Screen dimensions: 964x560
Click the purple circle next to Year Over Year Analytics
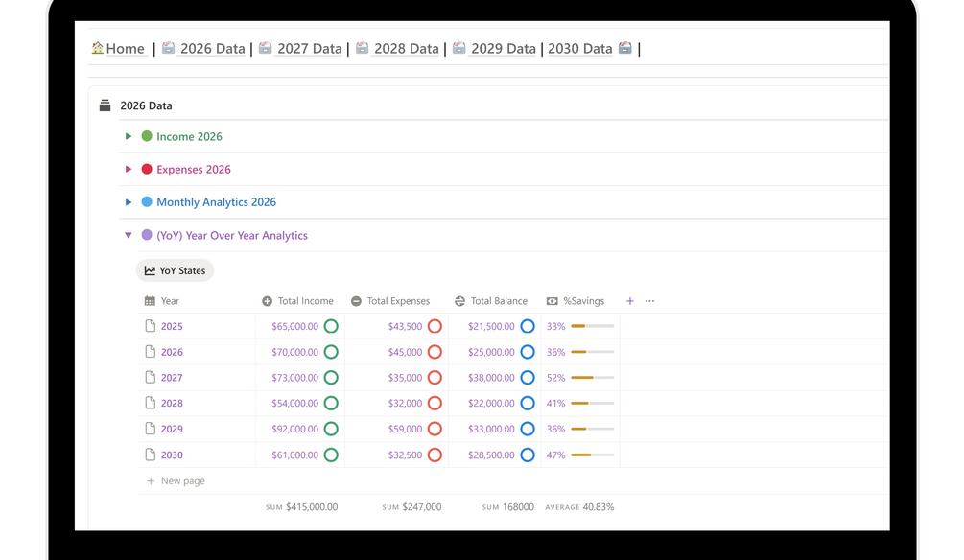click(x=147, y=235)
